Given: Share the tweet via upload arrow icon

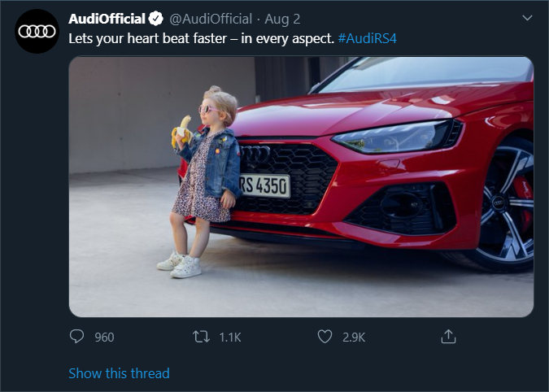Looking at the screenshot, I should 447,336.
